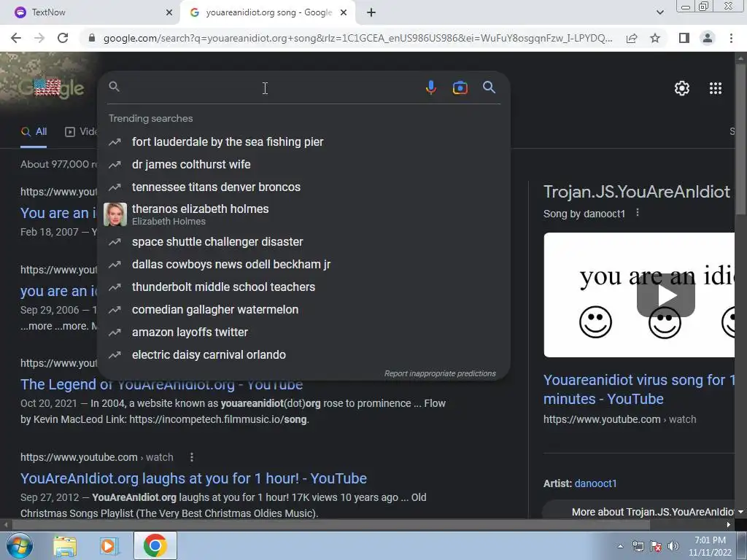747x560 pixels.
Task: Click the artist danooct1 link
Action: (x=595, y=483)
